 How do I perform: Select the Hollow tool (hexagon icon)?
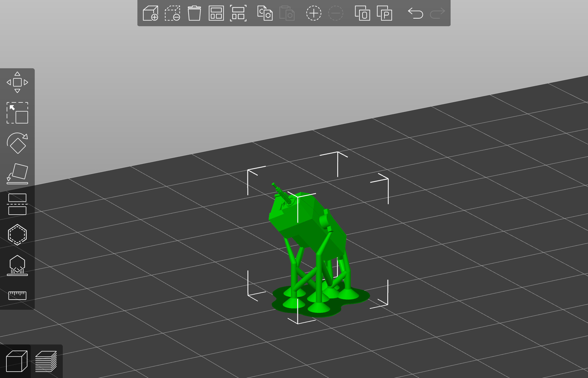pyautogui.click(x=17, y=235)
